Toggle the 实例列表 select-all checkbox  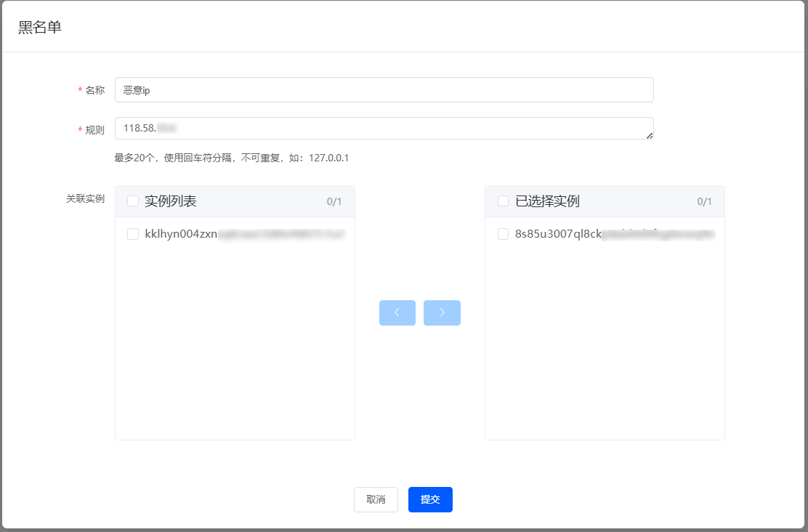[x=133, y=201]
